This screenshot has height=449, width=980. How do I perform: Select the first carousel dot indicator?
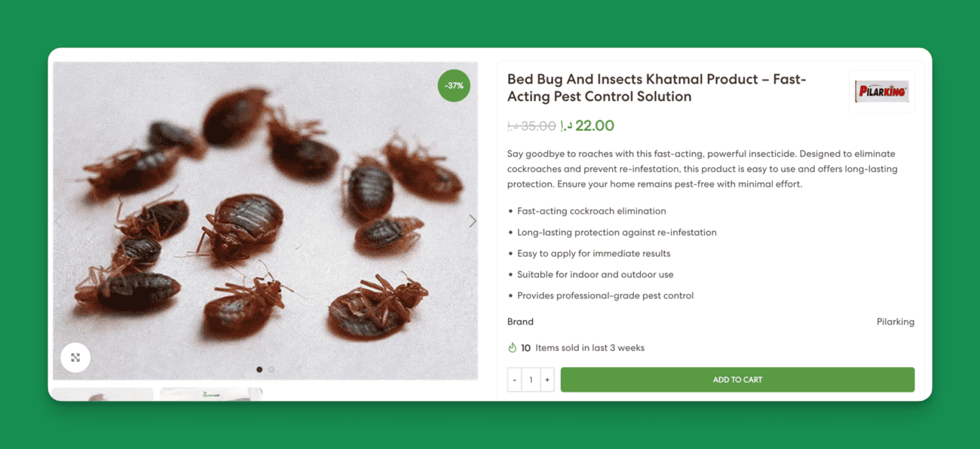(259, 370)
